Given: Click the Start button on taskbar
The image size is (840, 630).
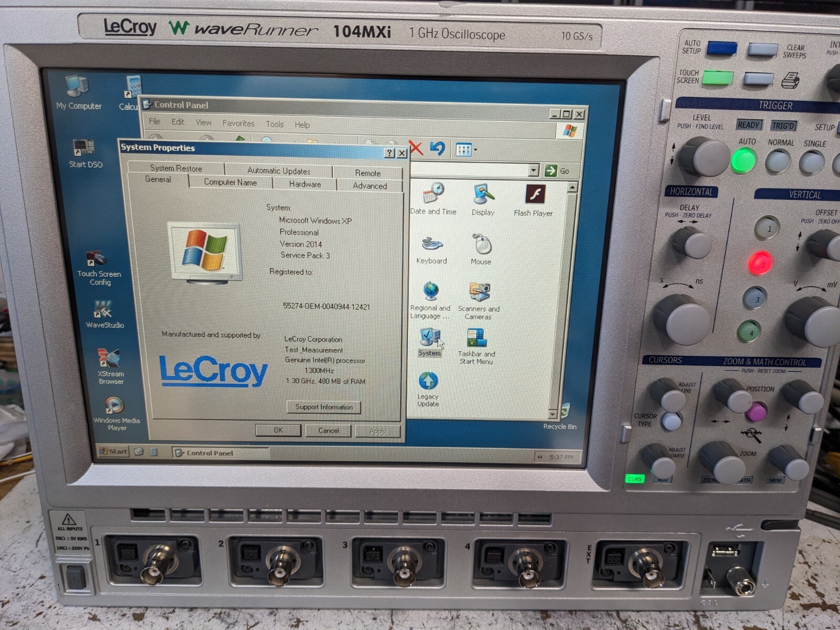Looking at the screenshot, I should (x=113, y=451).
